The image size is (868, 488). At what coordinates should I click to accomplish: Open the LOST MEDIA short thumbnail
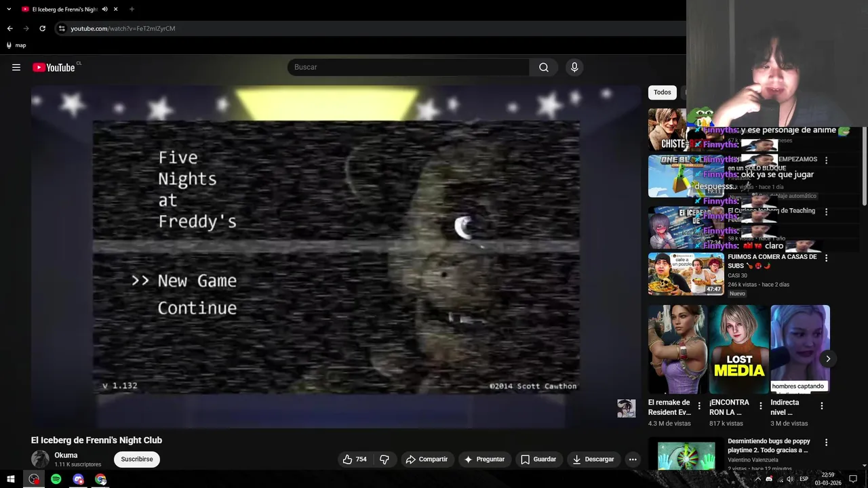point(738,349)
